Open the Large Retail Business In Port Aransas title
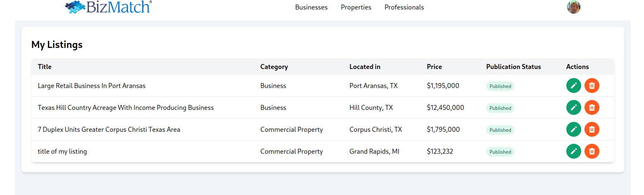The height and width of the screenshot is (195, 644). [91, 86]
